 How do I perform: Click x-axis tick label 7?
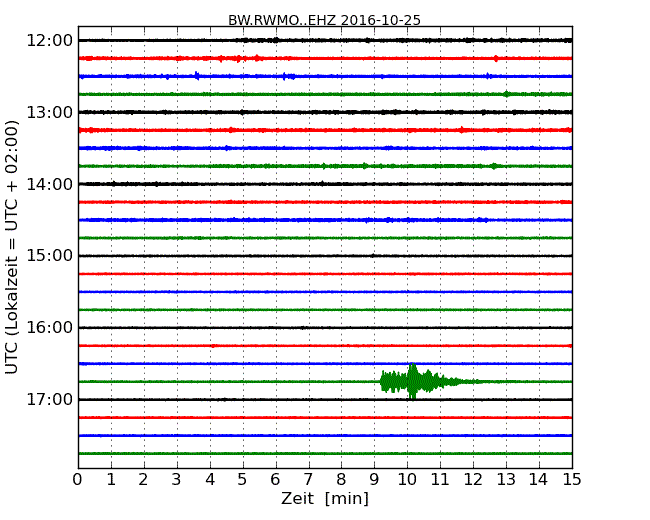point(308,480)
